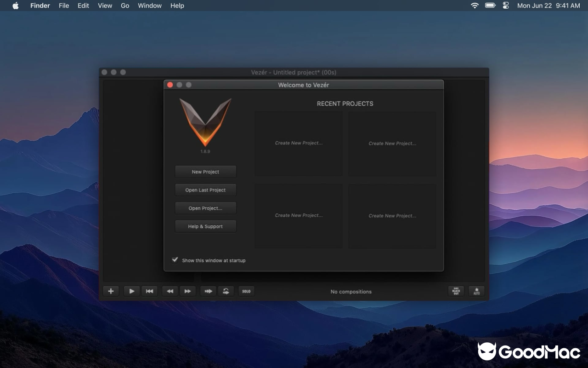This screenshot has height=368, width=588.
Task: Toggle the SOLO button
Action: tap(246, 291)
